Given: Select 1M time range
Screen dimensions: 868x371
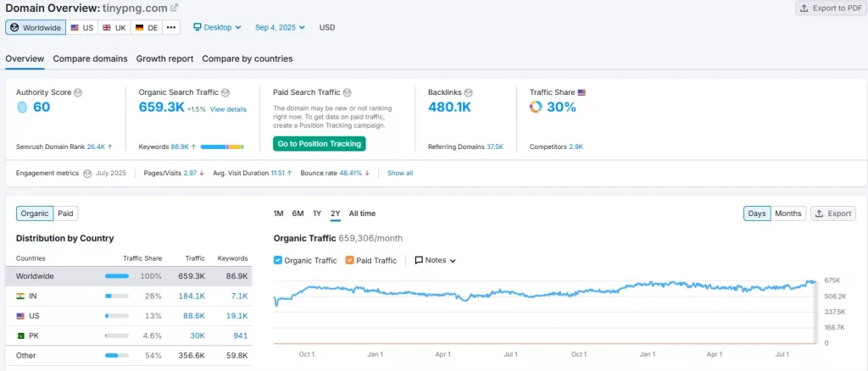Looking at the screenshot, I should 278,213.
